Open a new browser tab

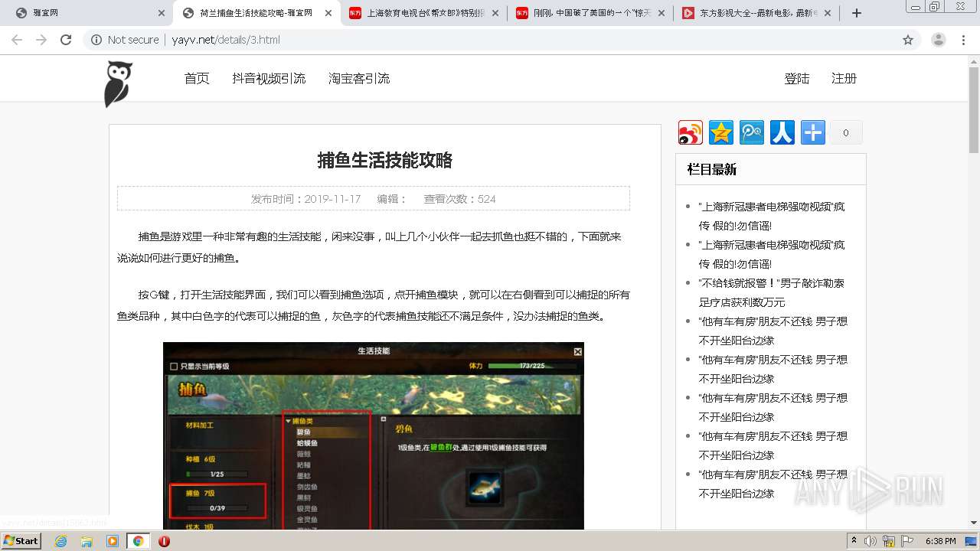(857, 13)
